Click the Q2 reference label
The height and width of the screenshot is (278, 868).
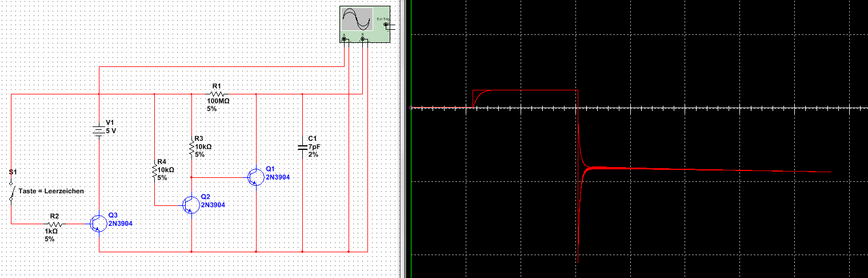[x=206, y=197]
